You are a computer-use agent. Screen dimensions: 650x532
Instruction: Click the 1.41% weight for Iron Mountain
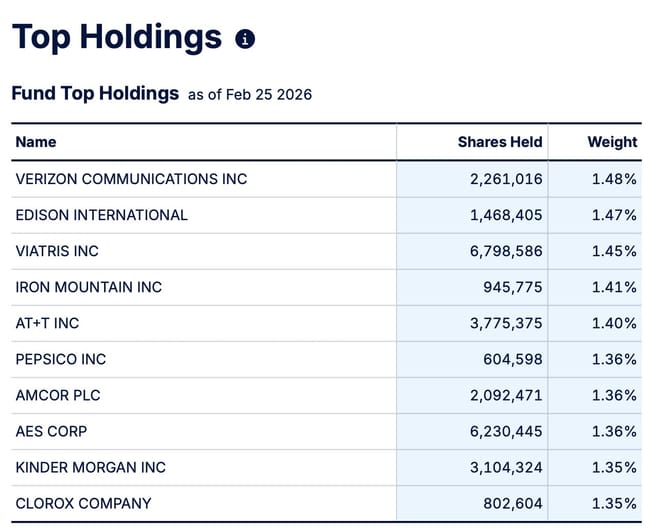[614, 287]
